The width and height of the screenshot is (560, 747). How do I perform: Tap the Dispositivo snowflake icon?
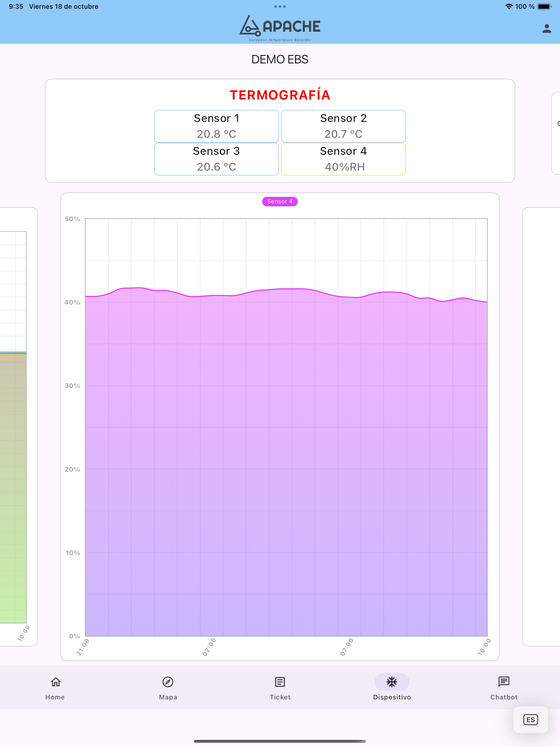(x=392, y=682)
